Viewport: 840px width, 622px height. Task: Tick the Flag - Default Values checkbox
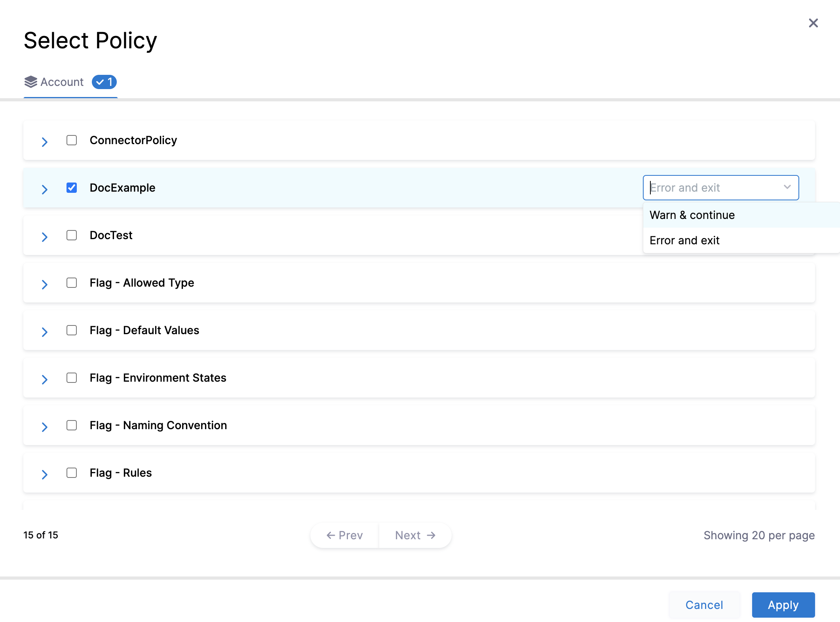pyautogui.click(x=72, y=330)
